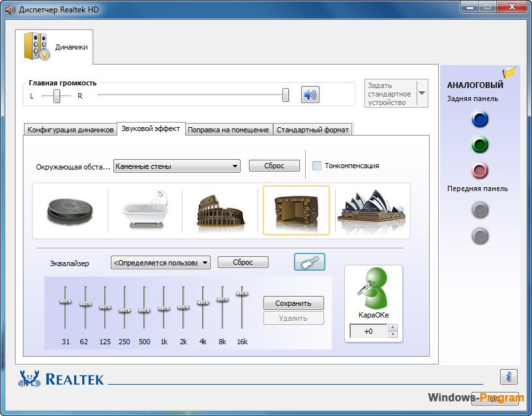
Task: Mute sound with the speaker volume icon
Action: click(310, 95)
